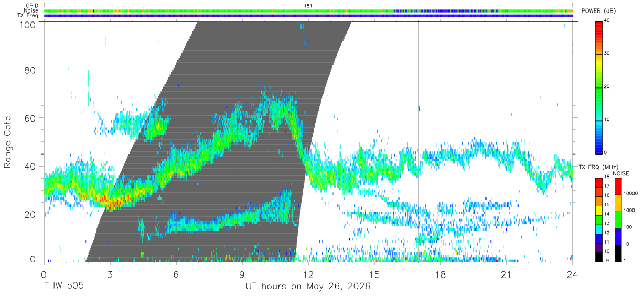Click the noise legend 1000 yellow swatch
This screenshot has height=297, width=644.
click(x=618, y=203)
